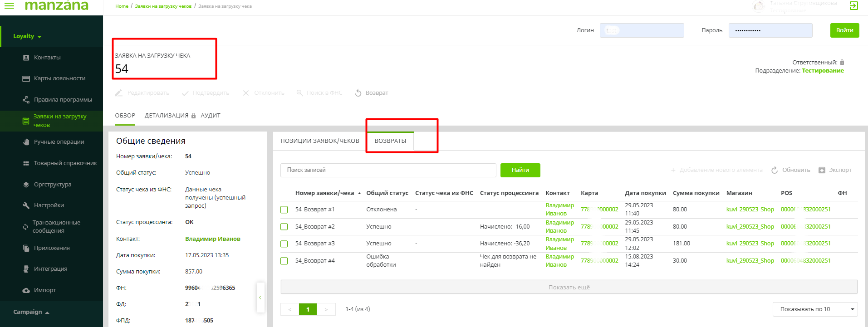
Task: Switch to the Аудит tab
Action: tap(211, 116)
